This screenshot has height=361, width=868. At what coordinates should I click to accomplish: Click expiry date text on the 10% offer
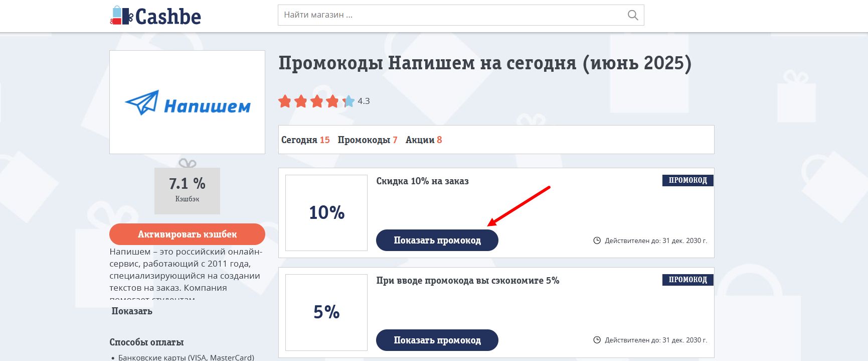click(656, 240)
